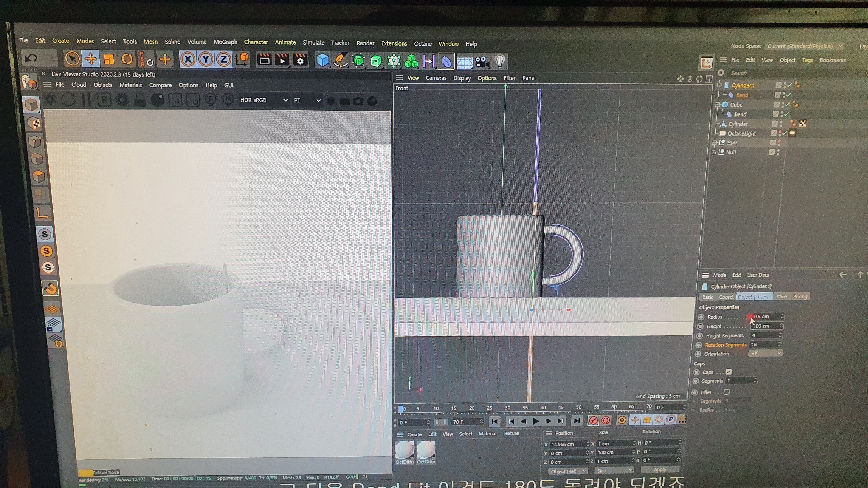Switch to the Phong tab
The image size is (868, 488).
coord(800,297)
